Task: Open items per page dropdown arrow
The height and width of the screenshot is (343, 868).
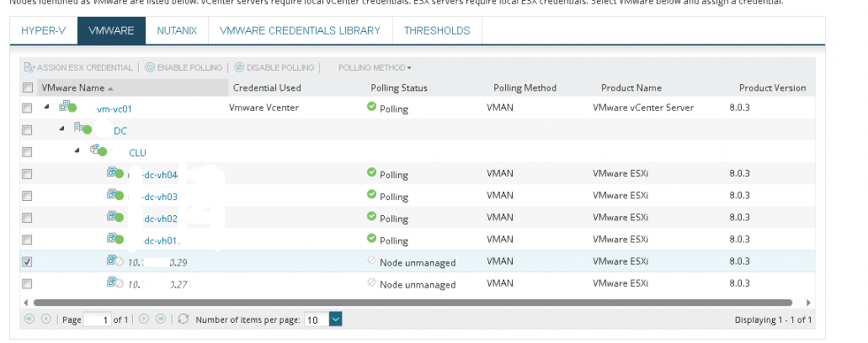Action: 335,319
